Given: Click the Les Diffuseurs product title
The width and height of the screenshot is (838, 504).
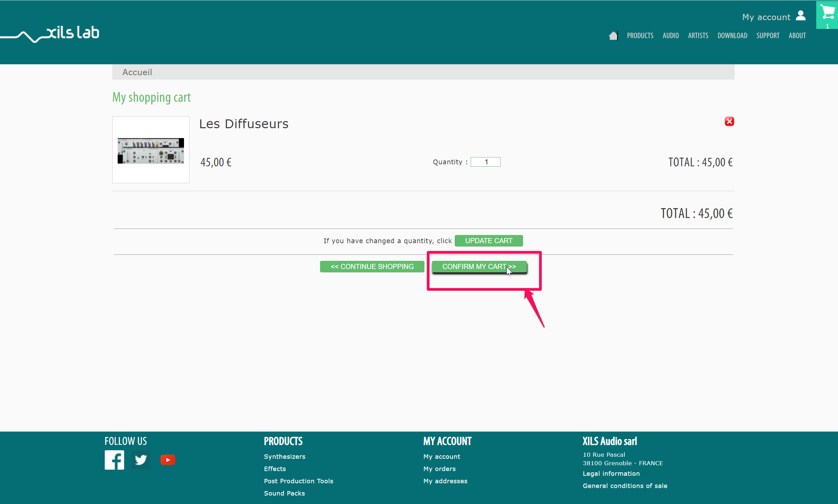Looking at the screenshot, I should 244,124.
